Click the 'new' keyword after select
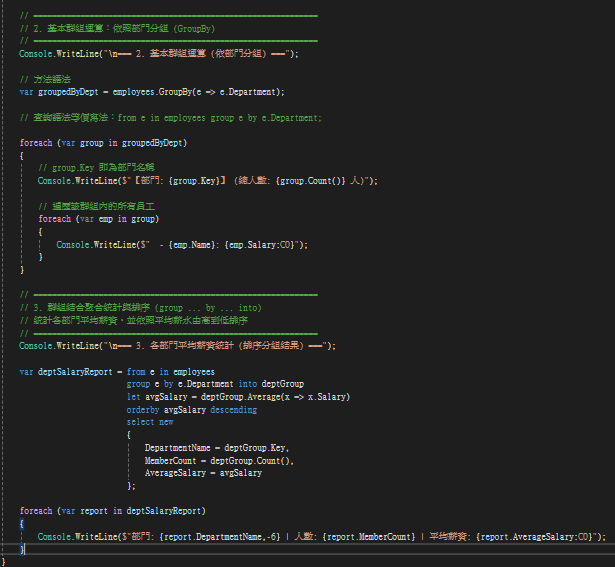The image size is (615, 567). [x=166, y=422]
